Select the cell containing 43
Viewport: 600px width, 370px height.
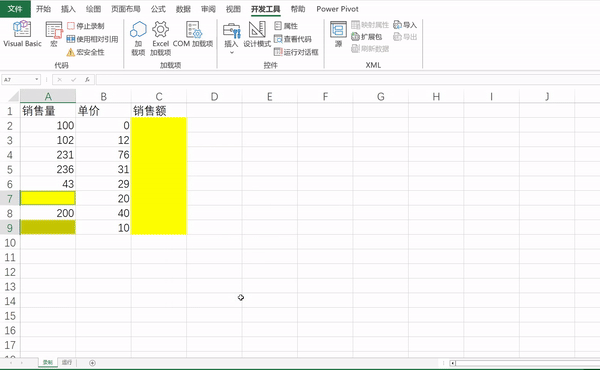click(48, 184)
